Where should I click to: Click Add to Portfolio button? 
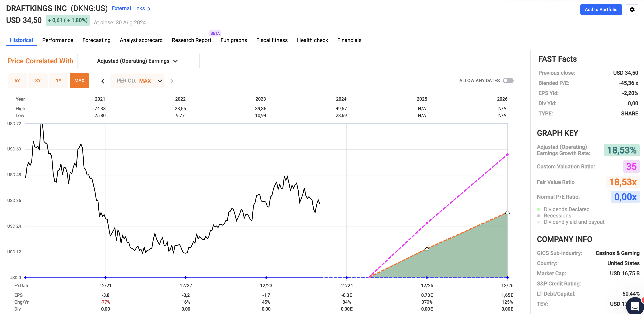(x=601, y=10)
